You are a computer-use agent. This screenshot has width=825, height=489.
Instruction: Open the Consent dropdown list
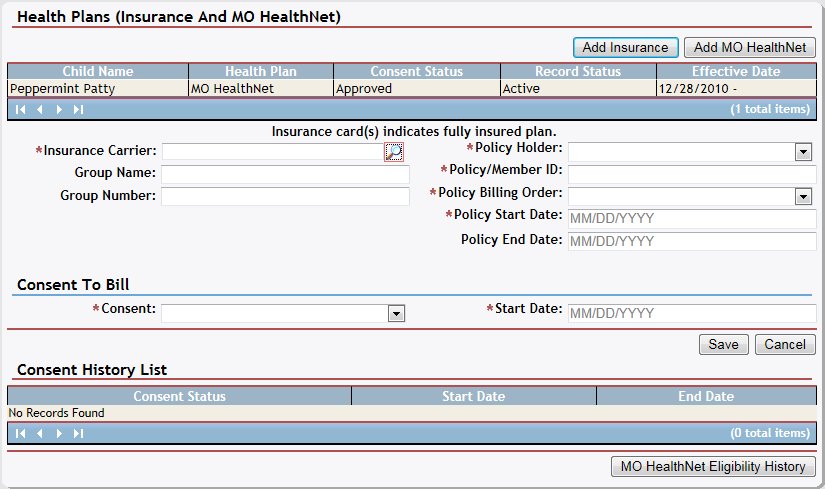[396, 314]
